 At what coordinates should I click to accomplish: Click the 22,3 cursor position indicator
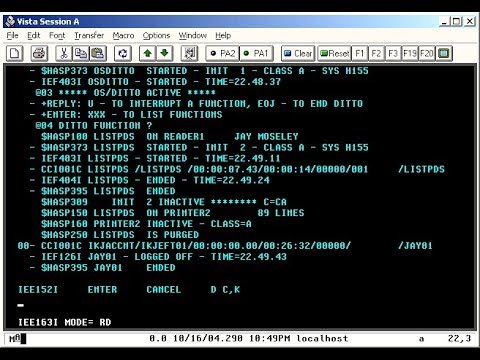tap(459, 339)
